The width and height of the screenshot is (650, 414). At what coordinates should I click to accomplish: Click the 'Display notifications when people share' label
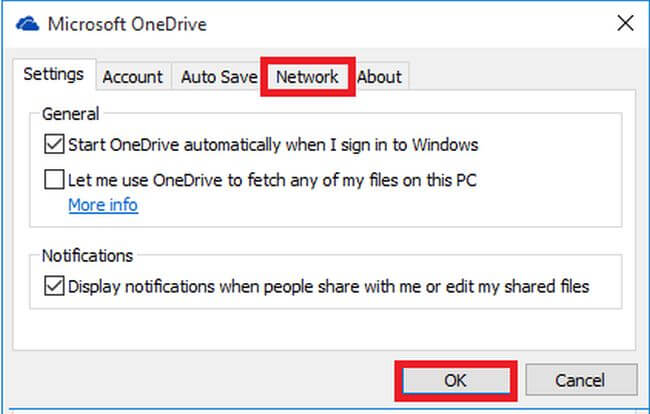click(x=329, y=286)
